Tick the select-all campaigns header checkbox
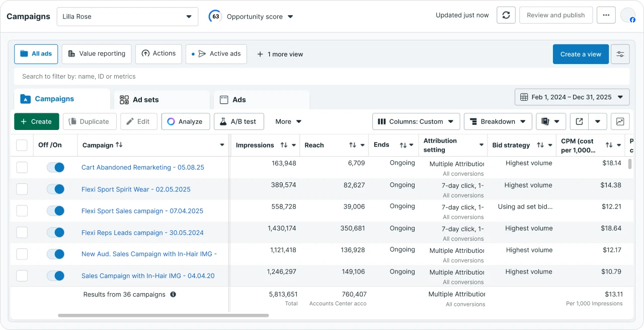Screen dimensions: 644x330 click(x=22, y=145)
